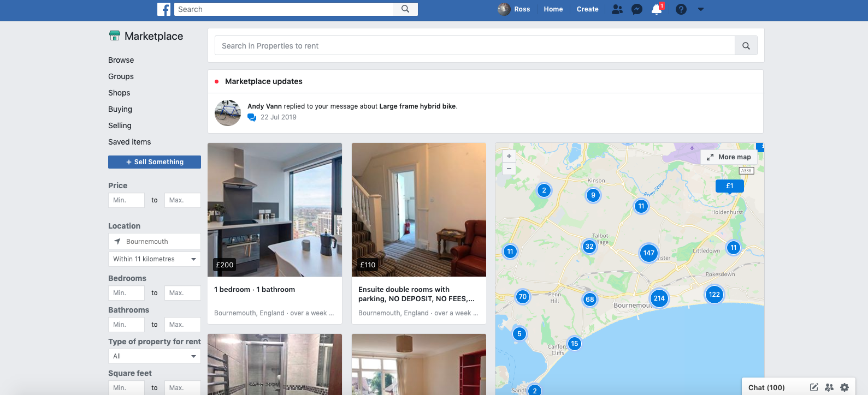Zoom in on the map
Image resolution: width=868 pixels, height=395 pixels.
point(509,156)
